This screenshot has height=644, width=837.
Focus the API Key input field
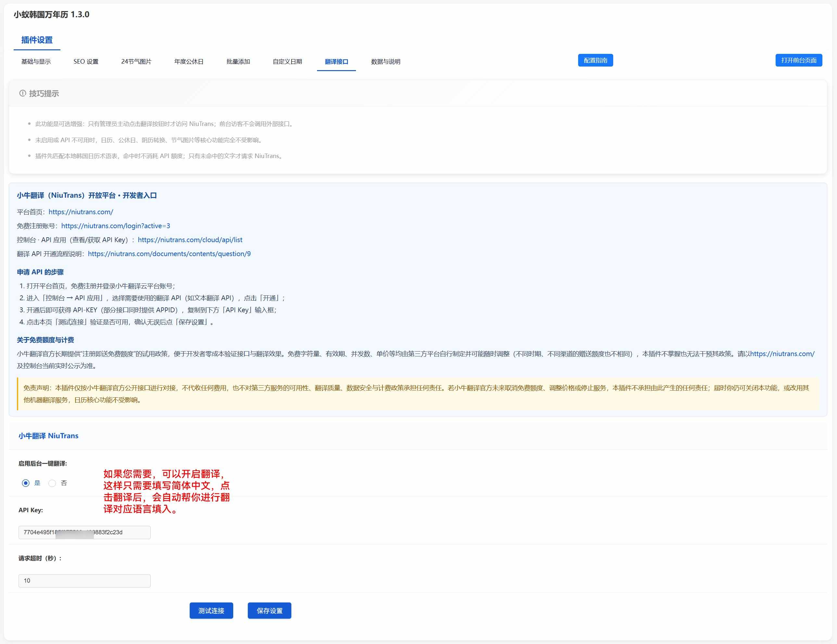(x=84, y=532)
